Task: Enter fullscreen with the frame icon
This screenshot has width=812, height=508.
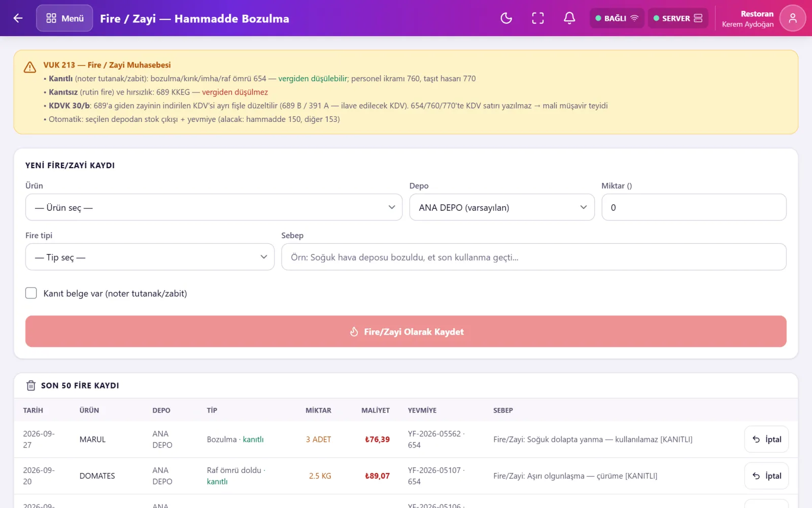Action: point(538,18)
